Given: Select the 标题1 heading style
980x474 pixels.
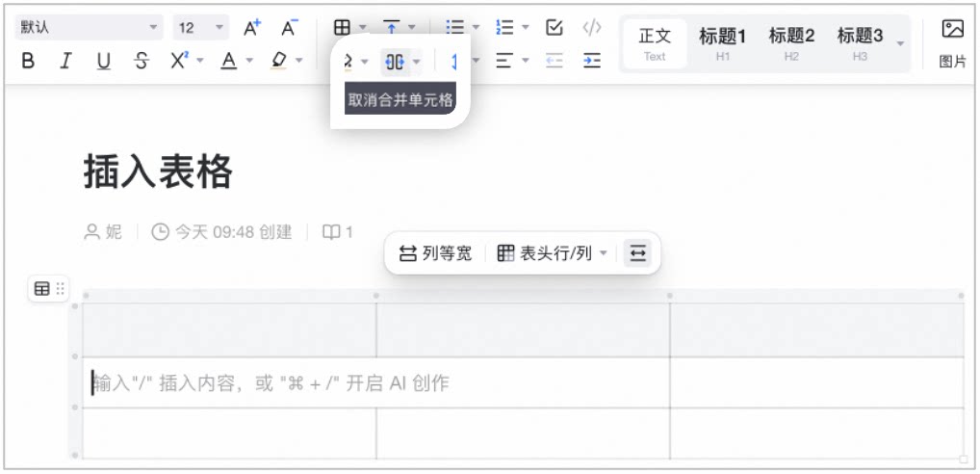Looking at the screenshot, I should pos(723,43).
